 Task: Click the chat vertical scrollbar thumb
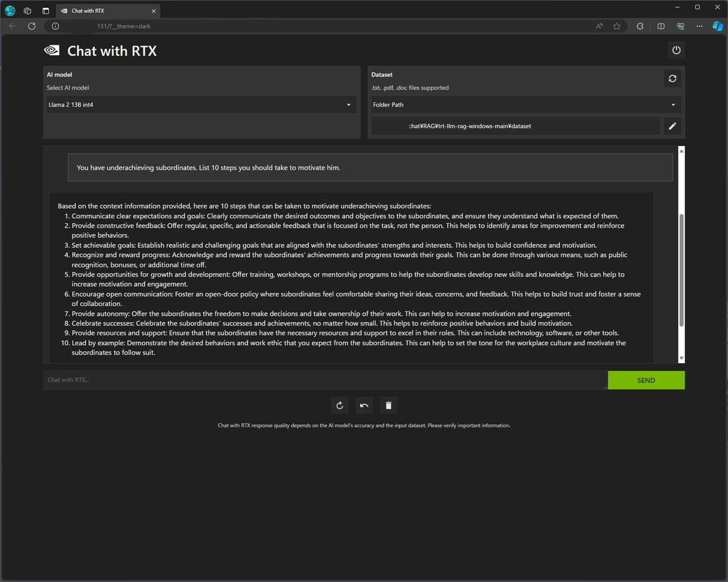click(x=681, y=270)
